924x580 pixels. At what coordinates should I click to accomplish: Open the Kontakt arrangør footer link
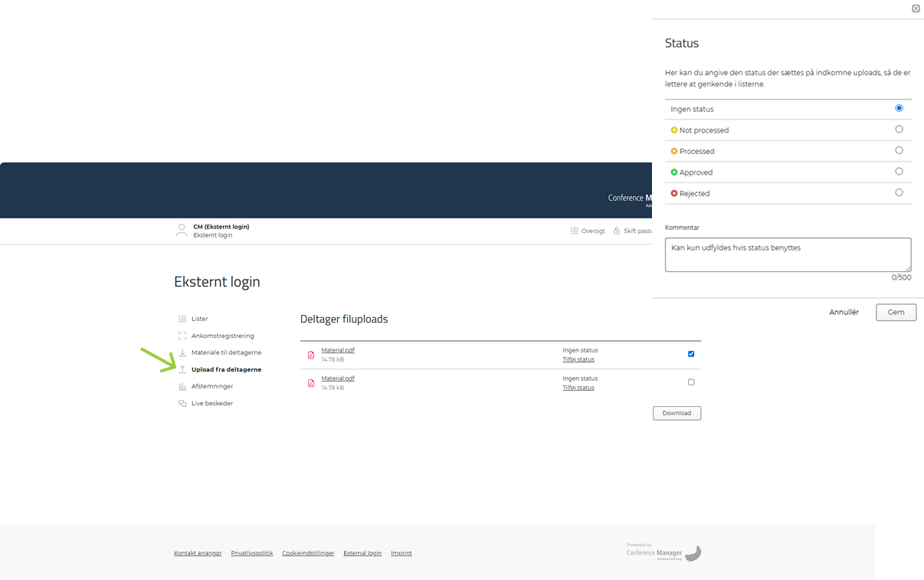click(198, 553)
